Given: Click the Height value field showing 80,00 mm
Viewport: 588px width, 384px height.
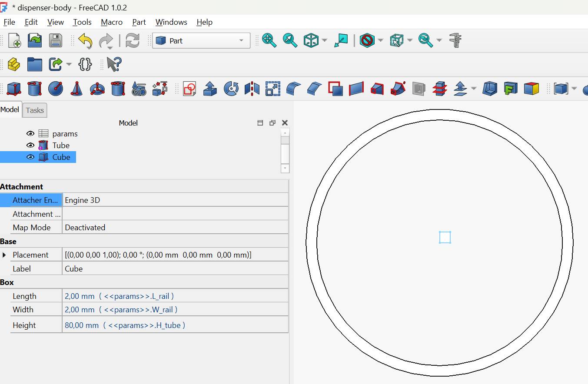Looking at the screenshot, I should pyautogui.click(x=175, y=325).
